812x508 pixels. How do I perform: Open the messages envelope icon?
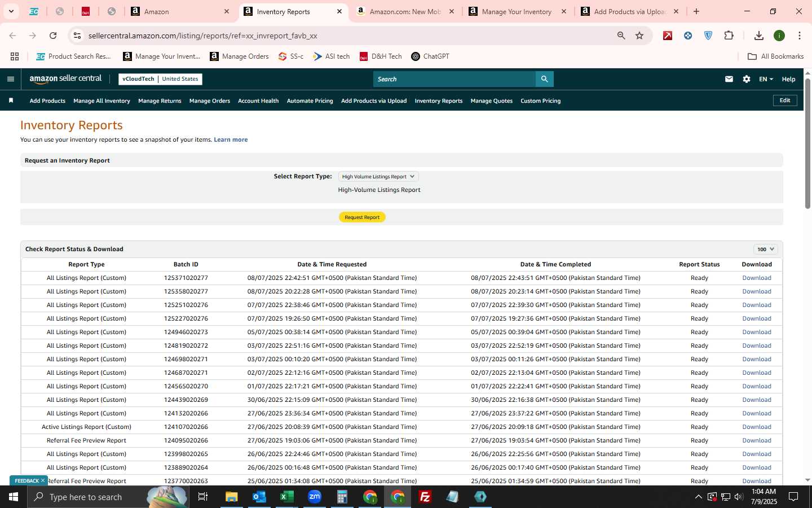(729, 79)
